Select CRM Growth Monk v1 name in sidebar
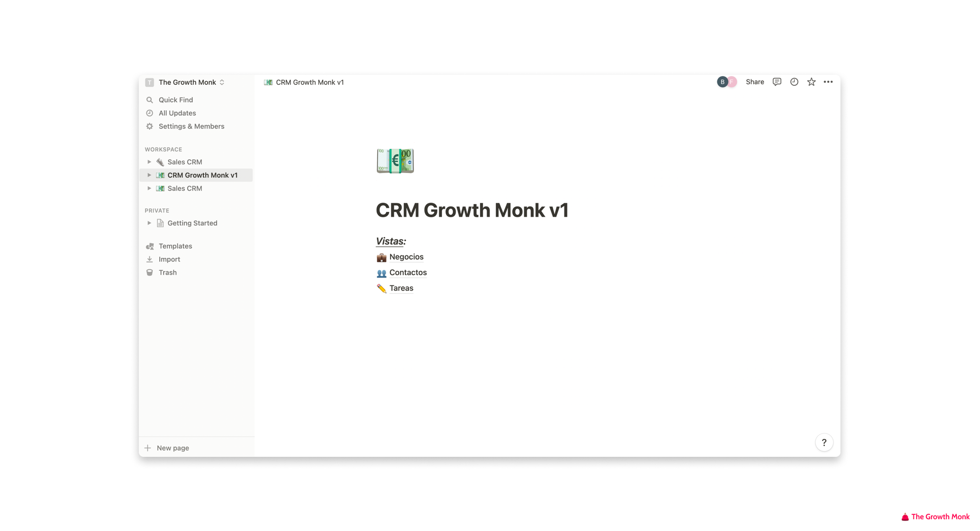This screenshot has width=980, height=531. [x=202, y=175]
